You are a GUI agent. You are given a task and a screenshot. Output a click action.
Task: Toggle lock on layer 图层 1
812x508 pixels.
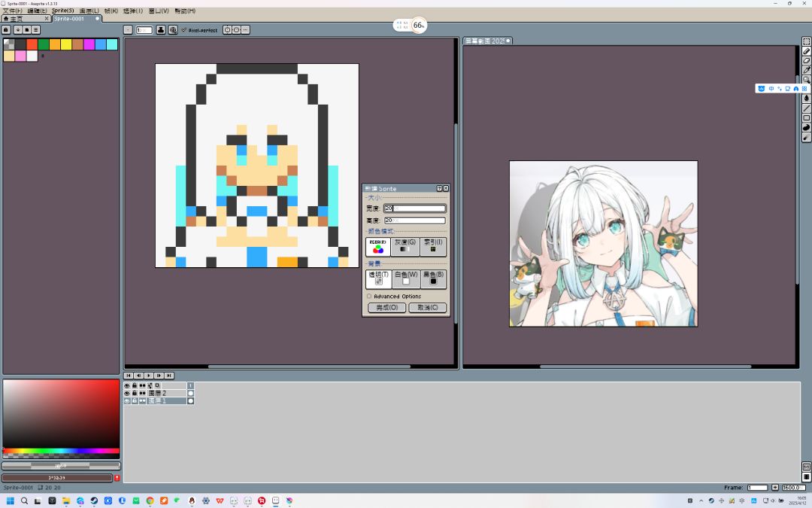tap(135, 401)
